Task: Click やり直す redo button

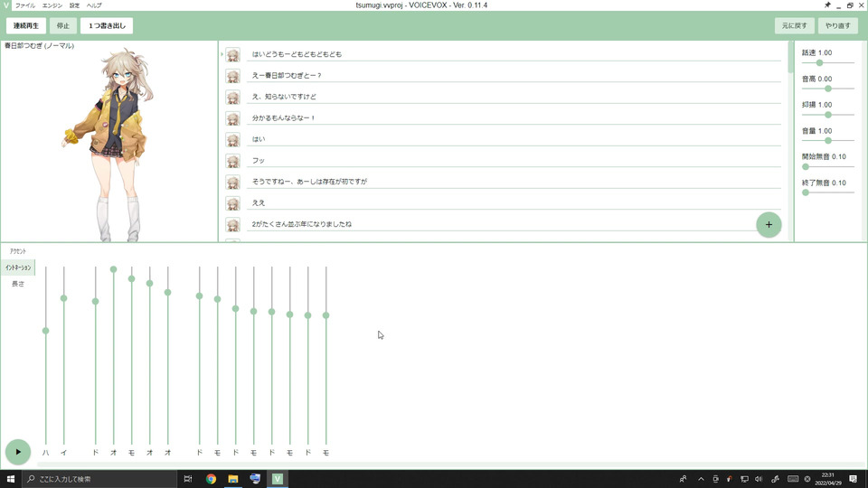Action: [x=837, y=25]
